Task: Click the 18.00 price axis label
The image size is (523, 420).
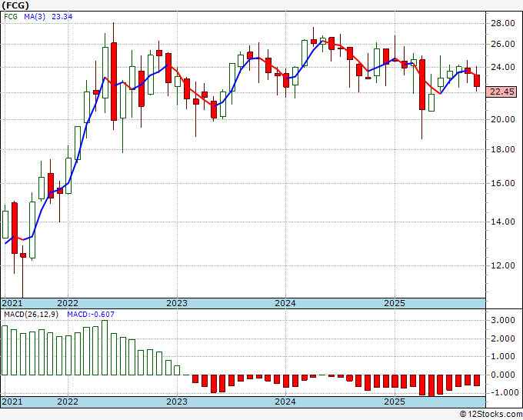Action: coord(503,149)
